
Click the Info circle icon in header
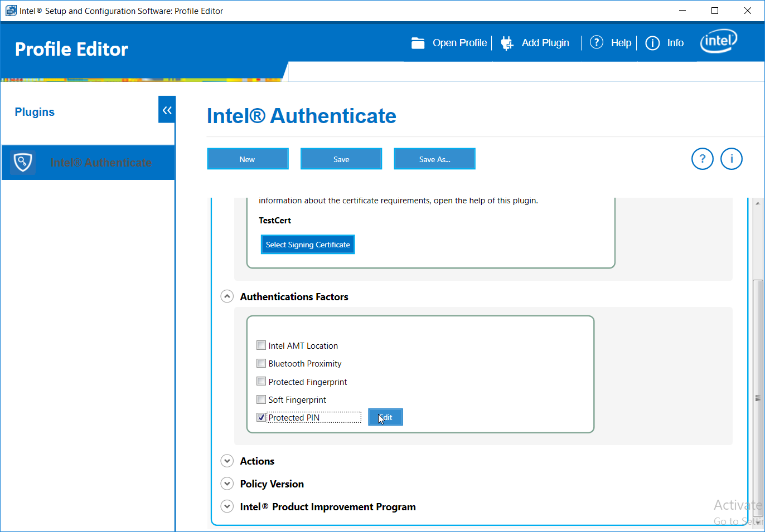652,43
